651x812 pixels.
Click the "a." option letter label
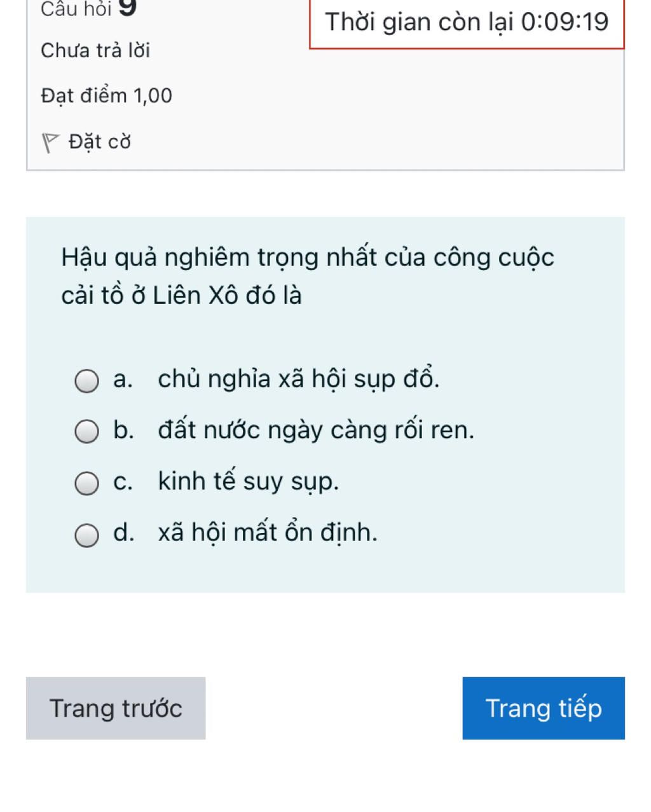(123, 380)
